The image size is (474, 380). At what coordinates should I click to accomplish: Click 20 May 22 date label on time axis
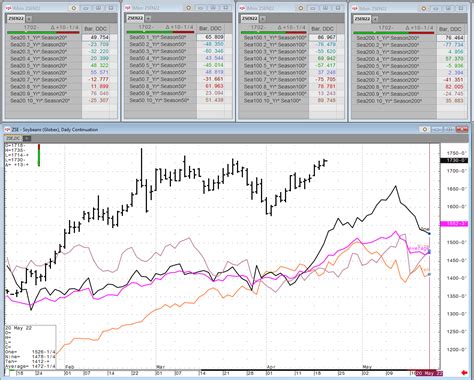[x=430, y=373]
